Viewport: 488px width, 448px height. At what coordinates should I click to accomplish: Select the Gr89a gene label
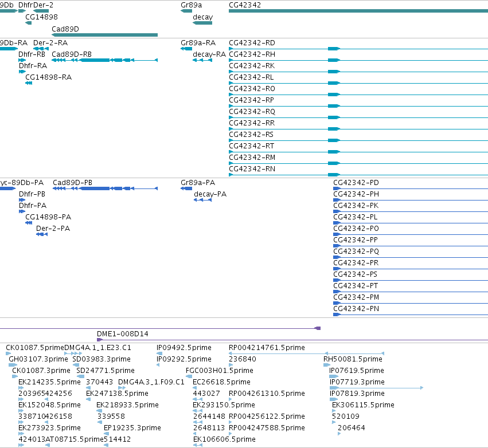[191, 5]
